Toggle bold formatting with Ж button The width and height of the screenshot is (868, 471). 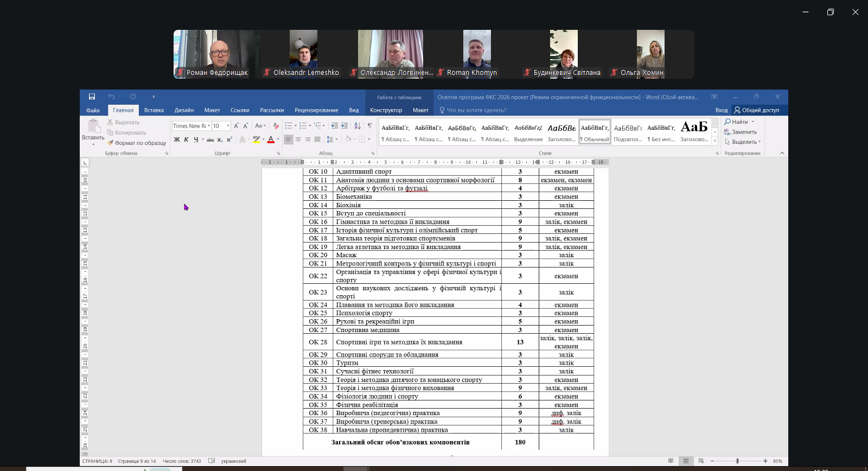coord(176,139)
